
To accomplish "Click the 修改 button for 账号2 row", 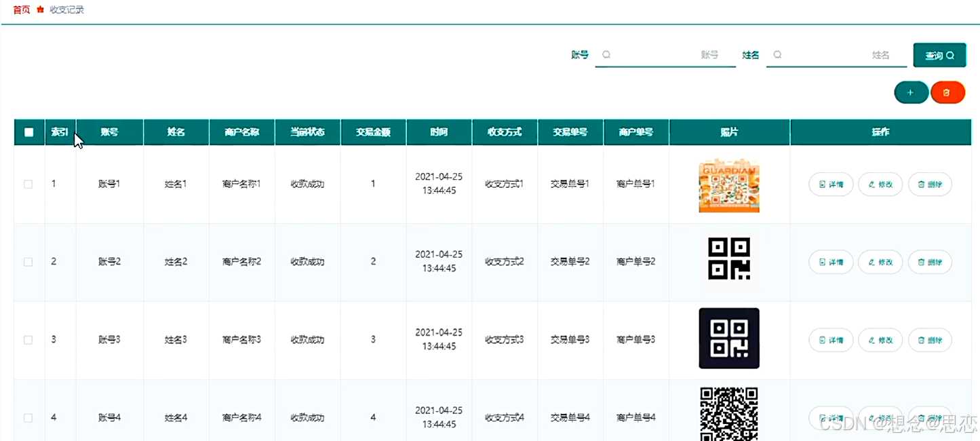I will (880, 262).
